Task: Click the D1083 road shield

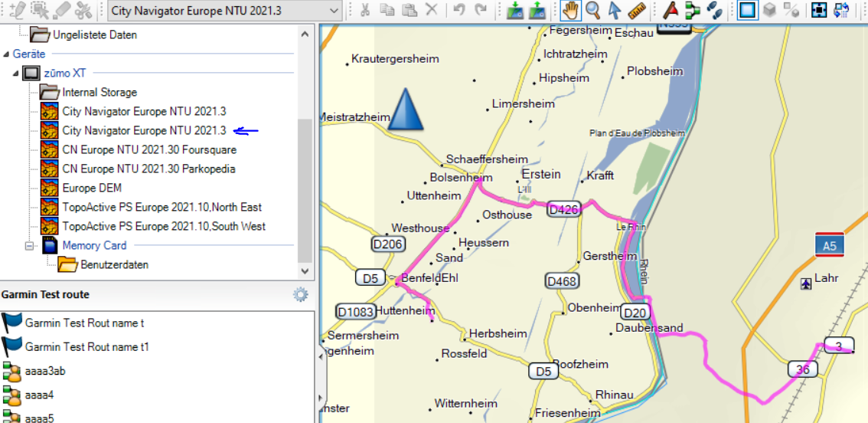Action: click(355, 312)
